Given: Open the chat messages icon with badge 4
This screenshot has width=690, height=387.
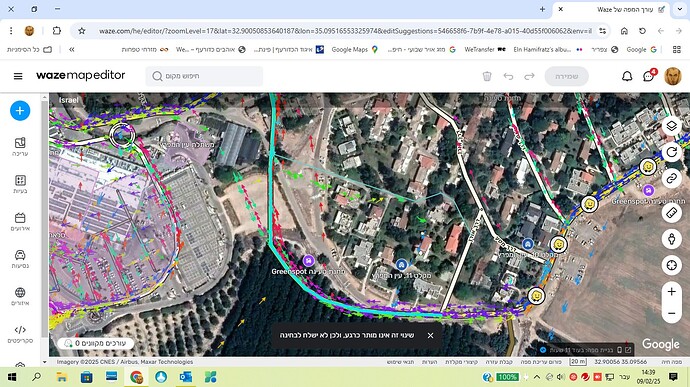Looking at the screenshot, I should (x=649, y=76).
